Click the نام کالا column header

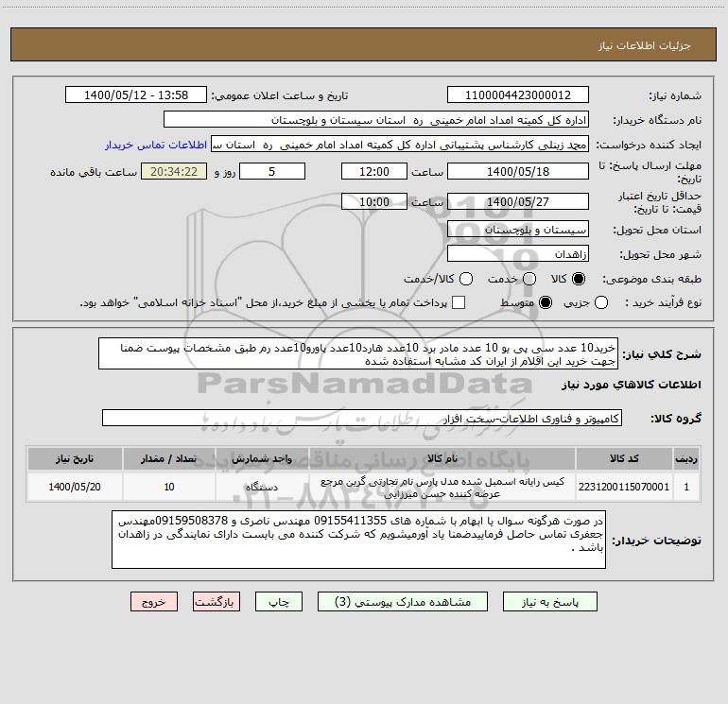pos(442,459)
